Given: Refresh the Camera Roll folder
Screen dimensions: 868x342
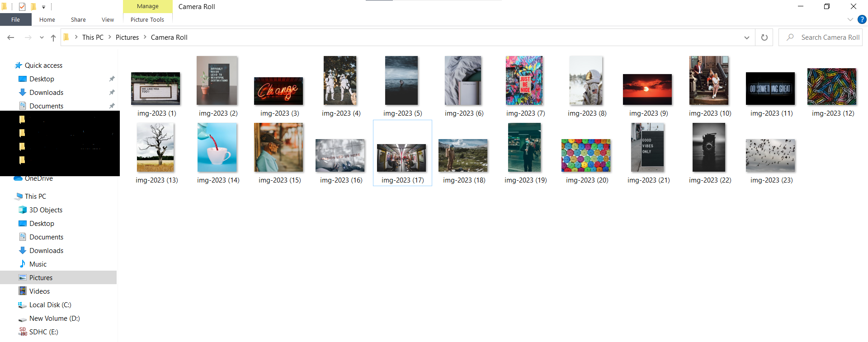Looking at the screenshot, I should coord(764,37).
